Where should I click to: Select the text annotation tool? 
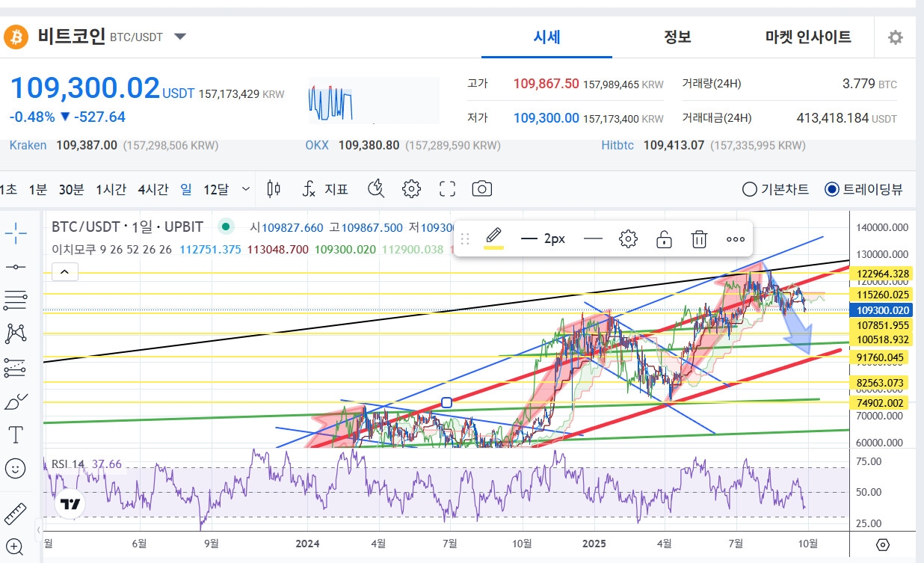click(x=16, y=435)
